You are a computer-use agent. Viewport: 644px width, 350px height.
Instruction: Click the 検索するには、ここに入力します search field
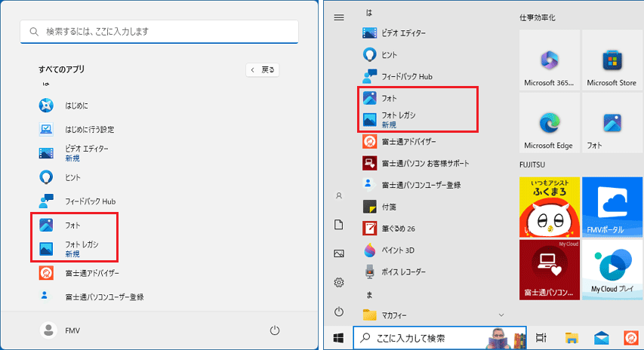pos(159,32)
